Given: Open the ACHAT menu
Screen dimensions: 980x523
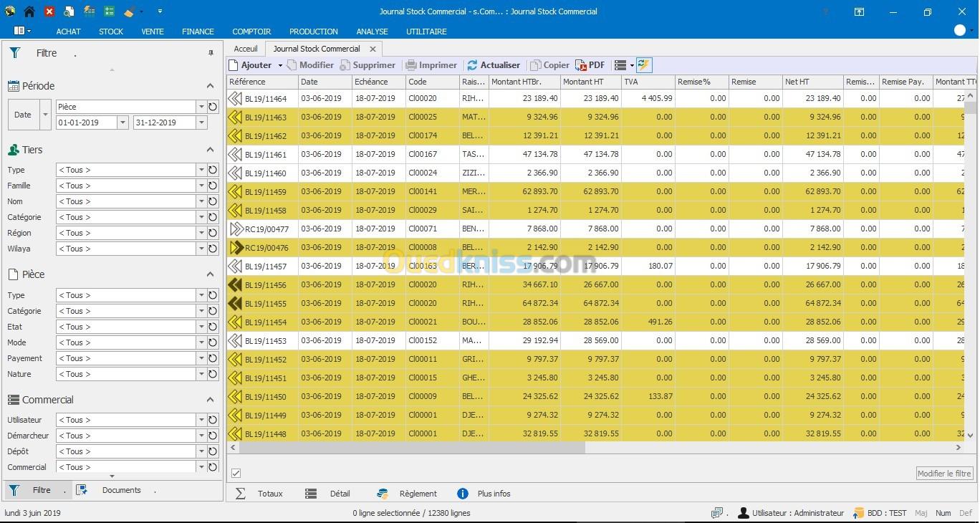Looking at the screenshot, I should 68,32.
